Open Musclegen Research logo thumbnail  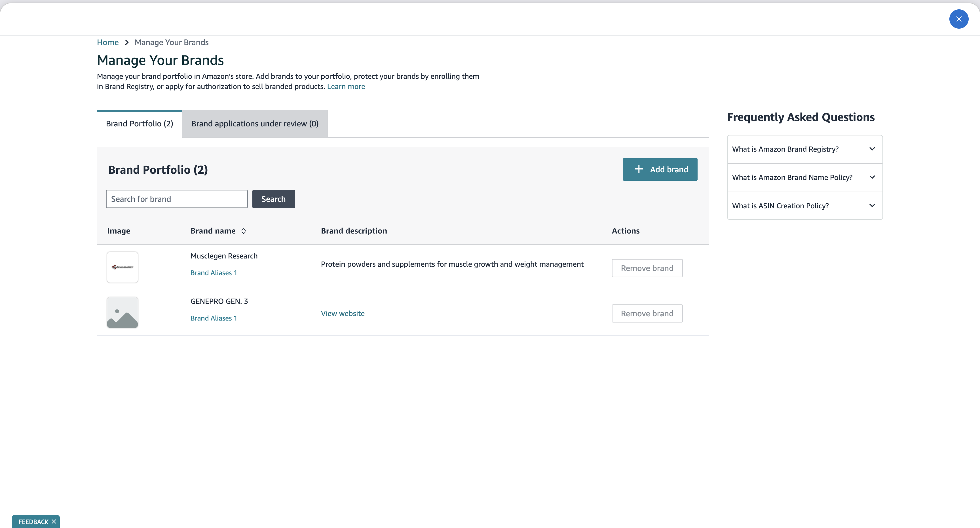[122, 267]
